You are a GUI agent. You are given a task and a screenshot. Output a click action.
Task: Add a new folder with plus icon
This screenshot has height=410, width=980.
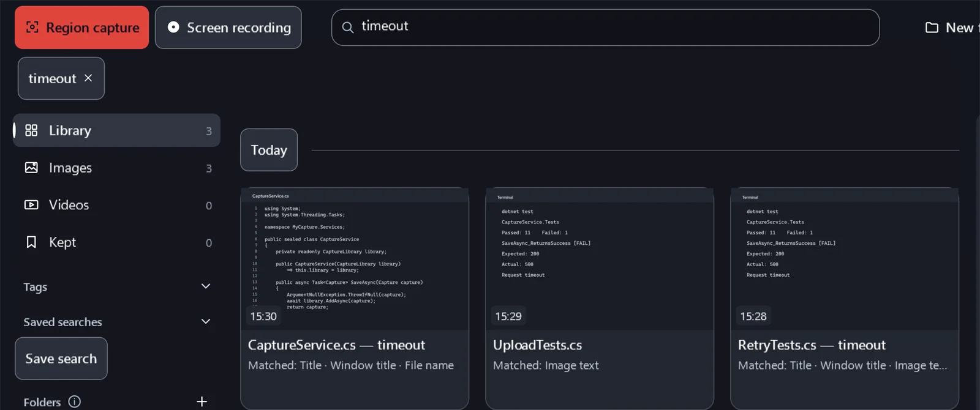tap(202, 401)
